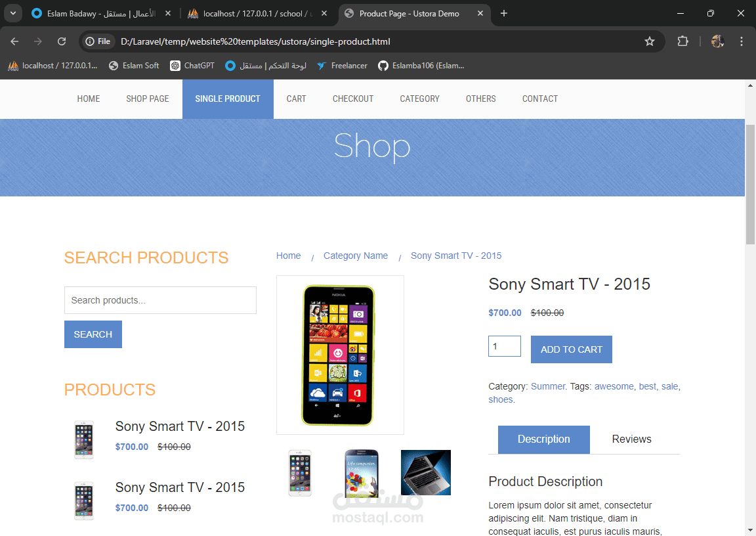Bookmark this page with star icon
756x536 pixels.
650,41
